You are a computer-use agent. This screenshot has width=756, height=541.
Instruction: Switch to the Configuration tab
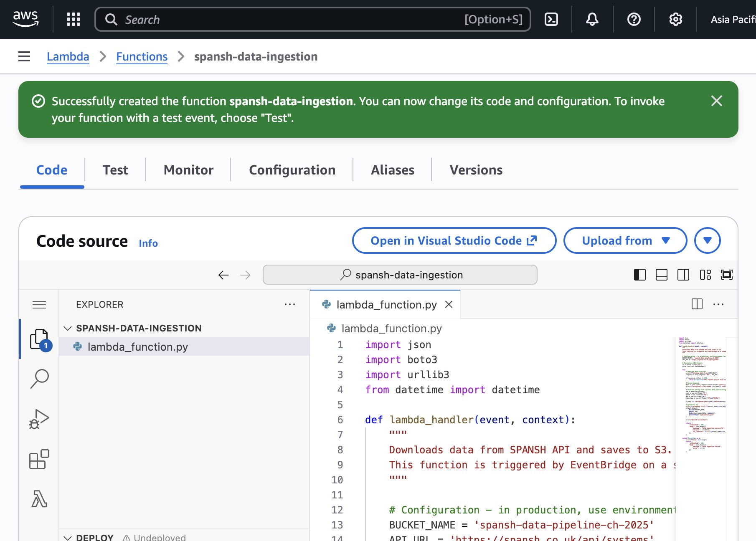(292, 170)
